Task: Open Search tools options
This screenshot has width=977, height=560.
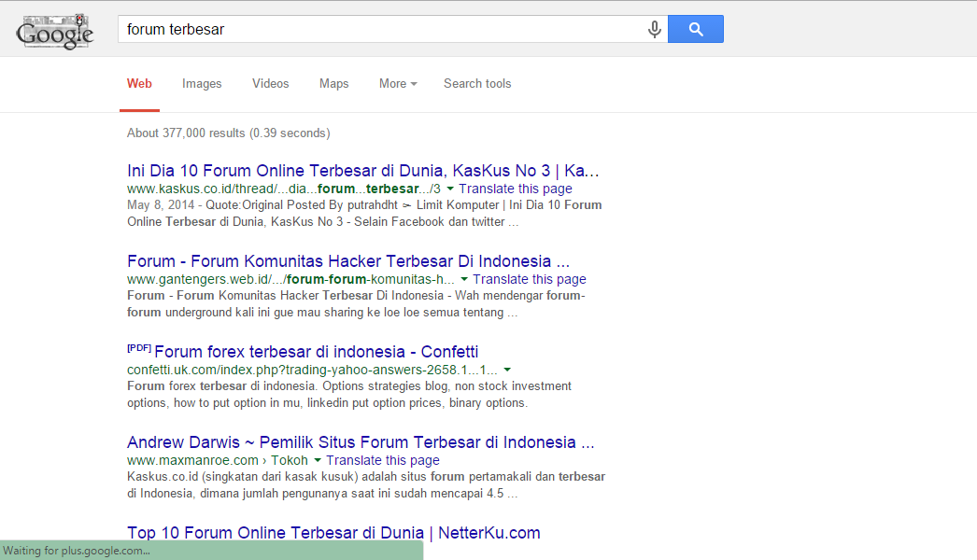Action: click(477, 83)
